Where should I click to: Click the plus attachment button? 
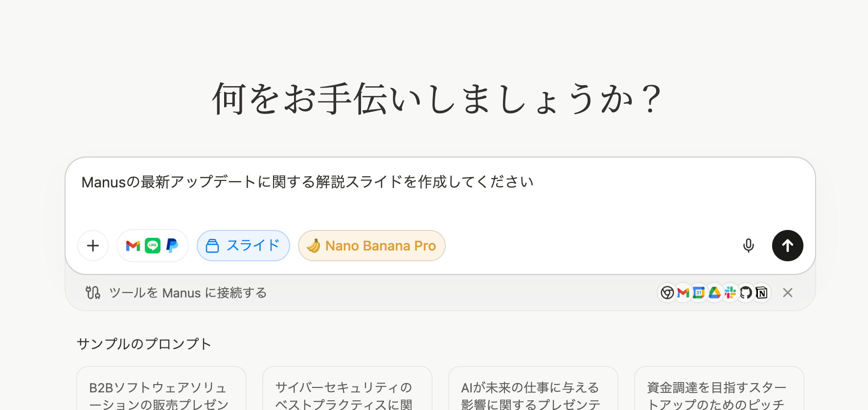coord(93,246)
